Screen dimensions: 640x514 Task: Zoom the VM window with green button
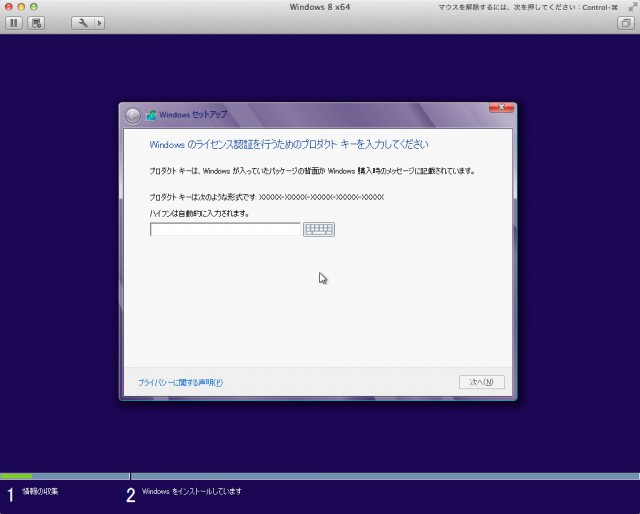click(35, 7)
